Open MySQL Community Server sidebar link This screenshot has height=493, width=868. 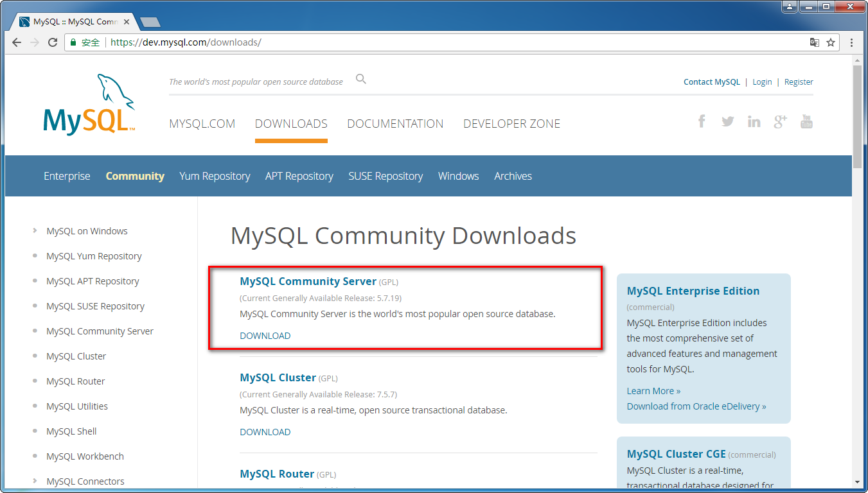click(100, 331)
